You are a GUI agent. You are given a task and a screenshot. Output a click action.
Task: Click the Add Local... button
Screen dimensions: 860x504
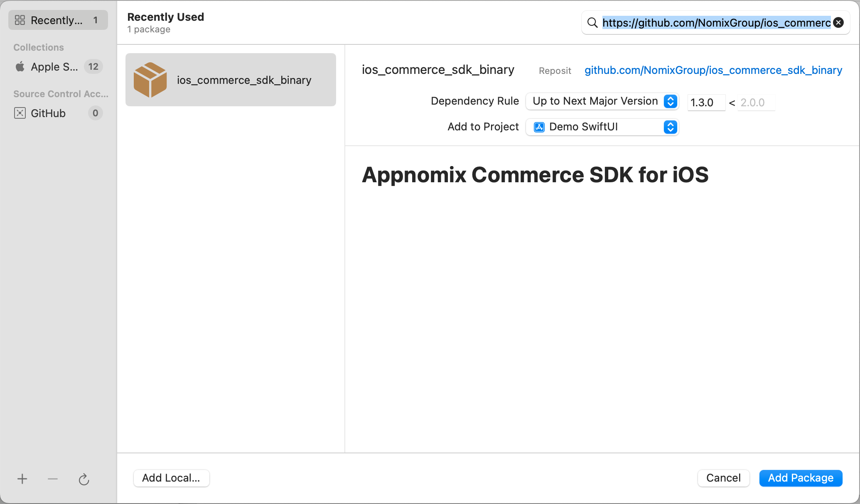click(171, 478)
